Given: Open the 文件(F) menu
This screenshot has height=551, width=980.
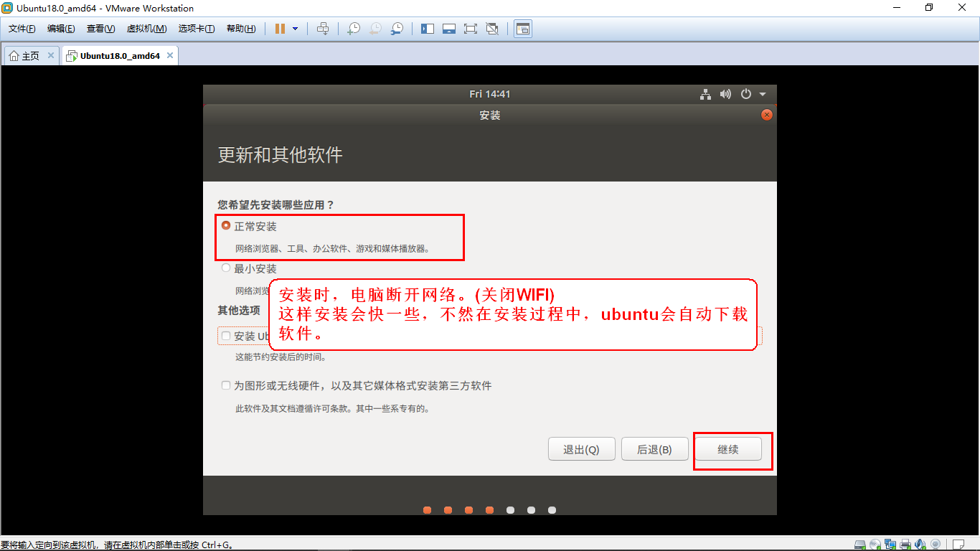Looking at the screenshot, I should (x=22, y=29).
